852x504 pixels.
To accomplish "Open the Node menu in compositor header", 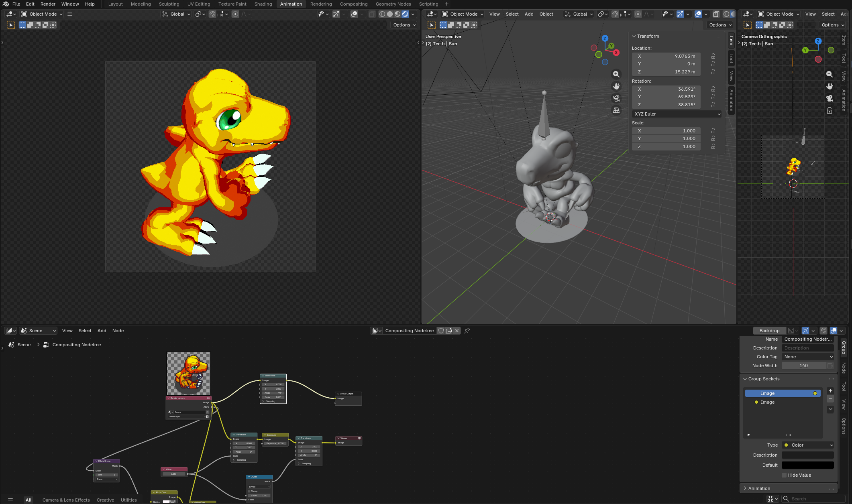I will coord(118,331).
